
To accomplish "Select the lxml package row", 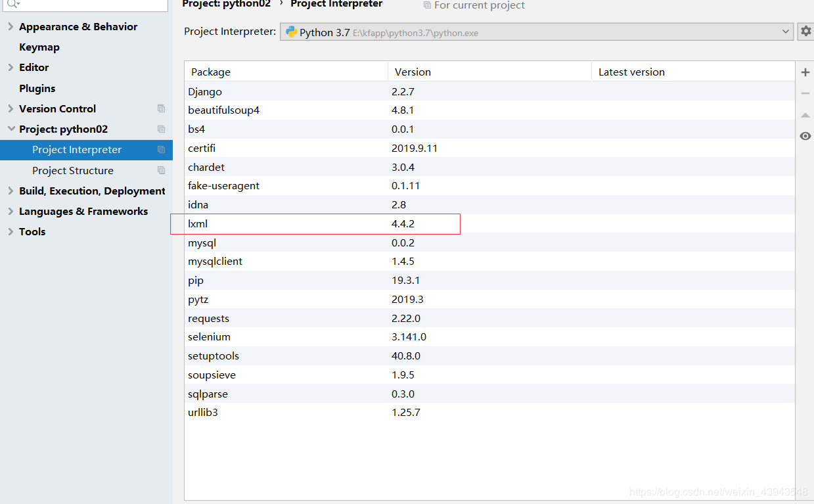I will click(489, 224).
